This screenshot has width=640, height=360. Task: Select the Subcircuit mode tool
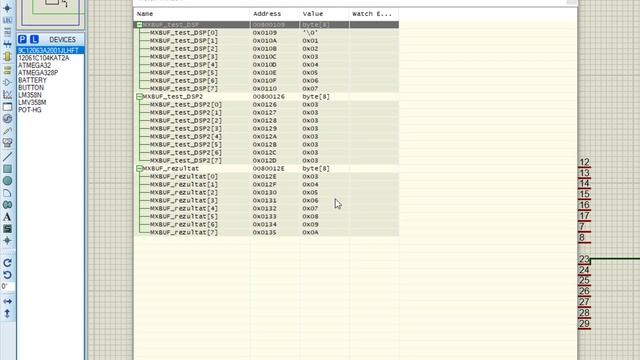pyautogui.click(x=7, y=56)
